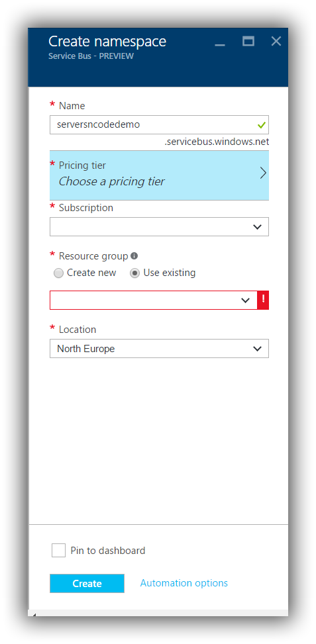Open the Location dropdown showing North Europe
316x644 pixels.
[160, 348]
